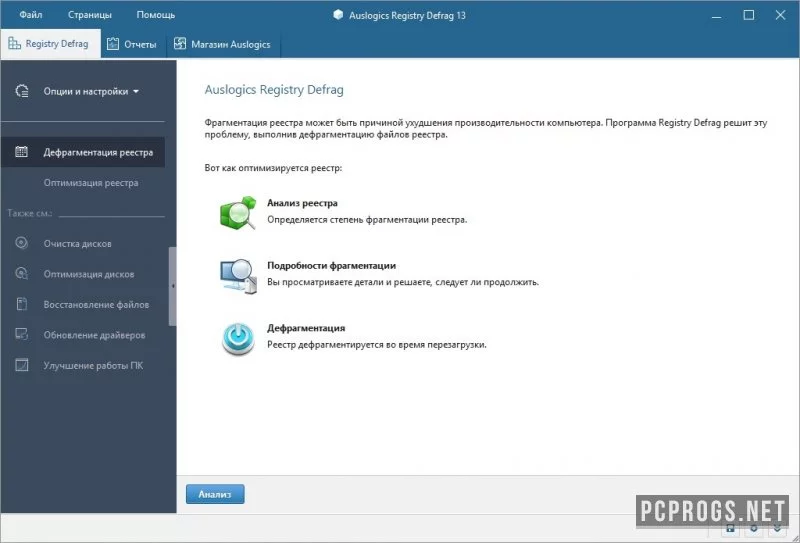Collapse the sidebar using the splitter handle
Screen dimensions: 800x543
pos(172,286)
